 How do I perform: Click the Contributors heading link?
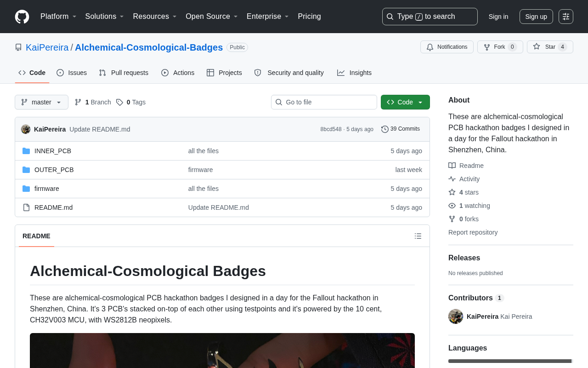coord(476,298)
